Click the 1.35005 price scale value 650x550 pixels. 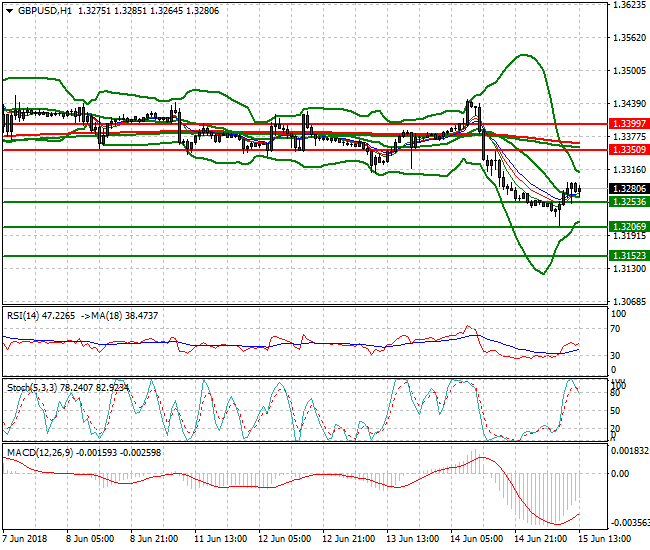(x=628, y=71)
